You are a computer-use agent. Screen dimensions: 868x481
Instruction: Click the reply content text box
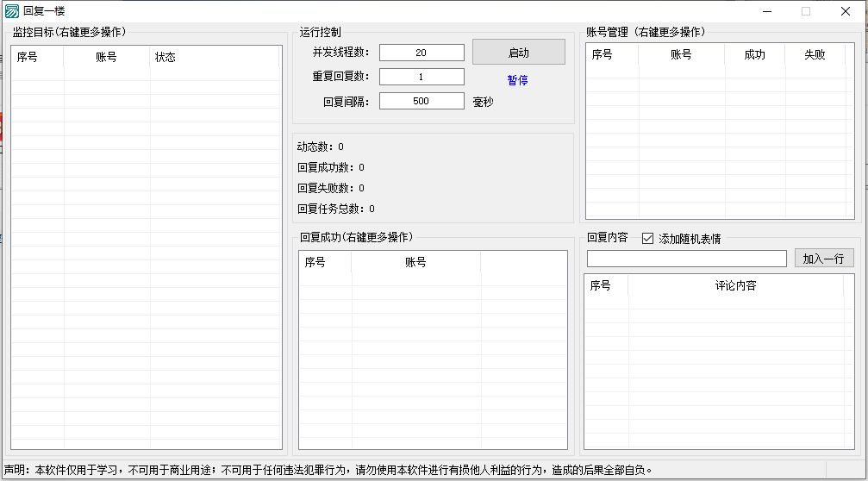coord(686,259)
